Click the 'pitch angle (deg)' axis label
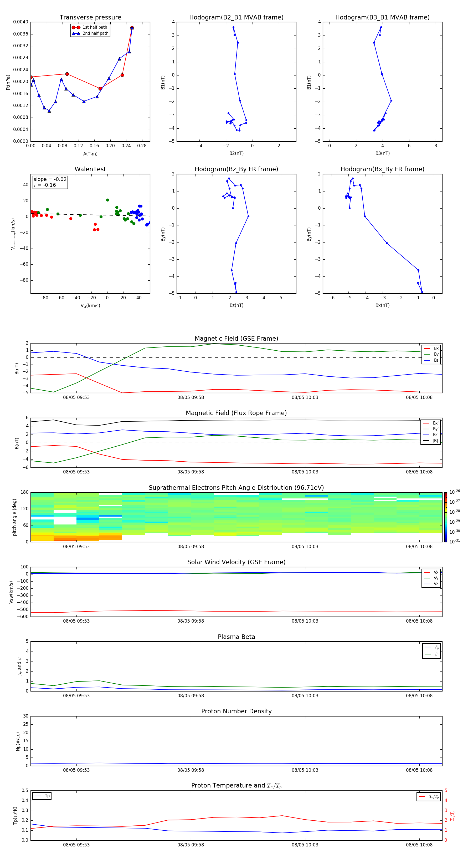Viewport: 473px width, 868px height. coord(15,517)
